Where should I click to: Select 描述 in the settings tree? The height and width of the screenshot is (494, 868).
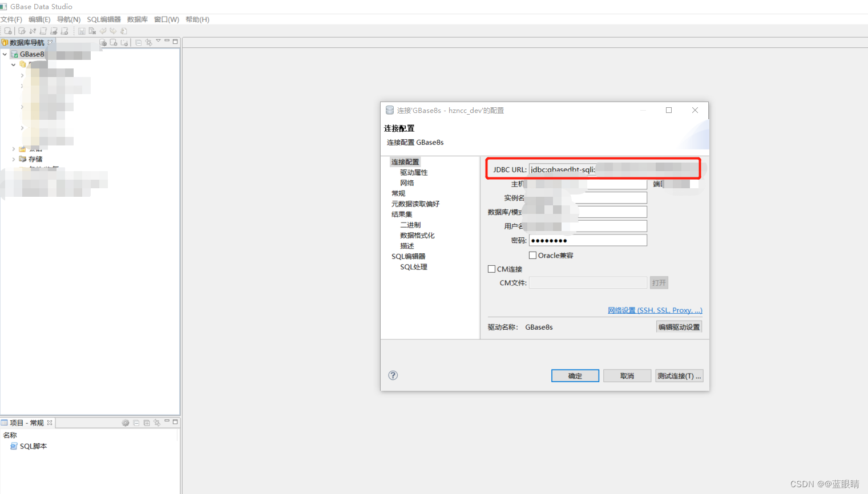pos(407,246)
